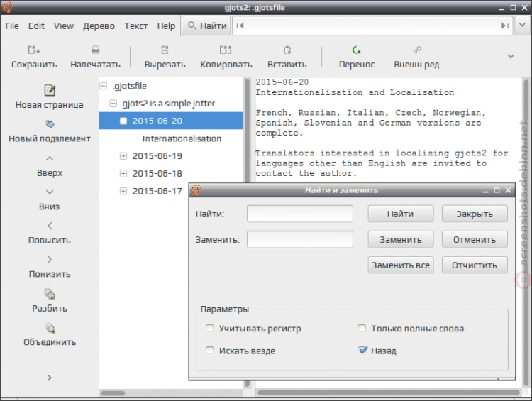Close the Найти и заменить dialog window
The height and width of the screenshot is (401, 532).
tap(509, 190)
